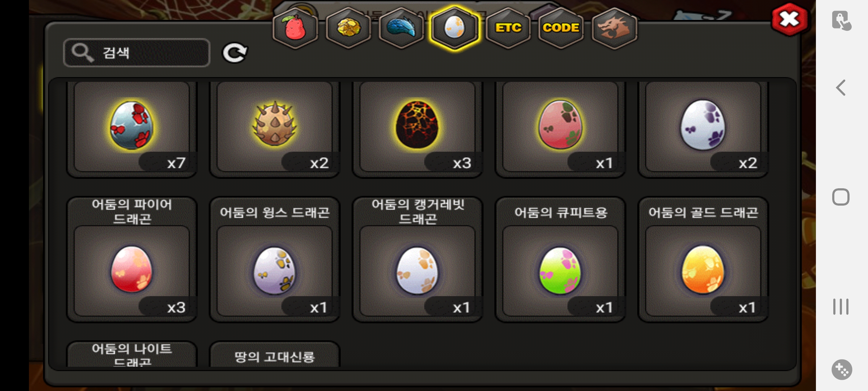Click the refresh arrow icon

point(234,53)
